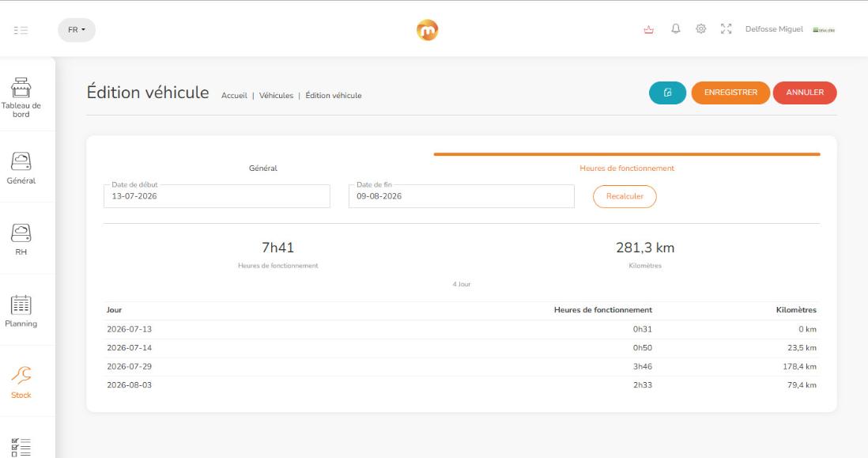
Task: Open Planning section in sidebar
Action: click(x=21, y=311)
